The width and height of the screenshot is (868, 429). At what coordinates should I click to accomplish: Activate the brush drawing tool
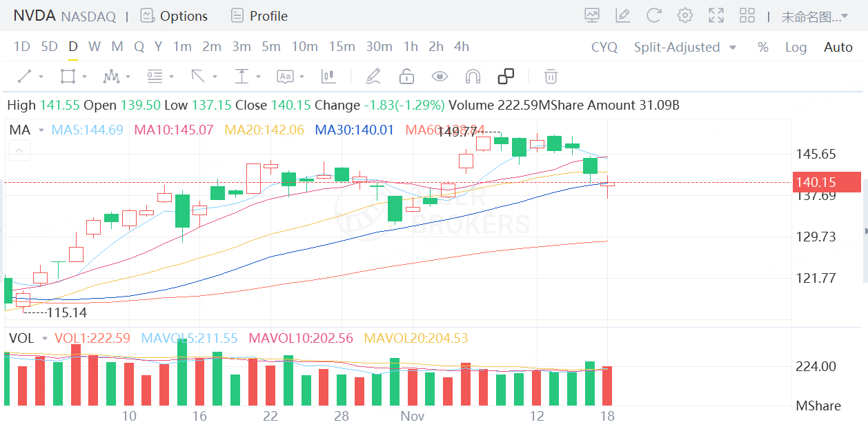373,76
